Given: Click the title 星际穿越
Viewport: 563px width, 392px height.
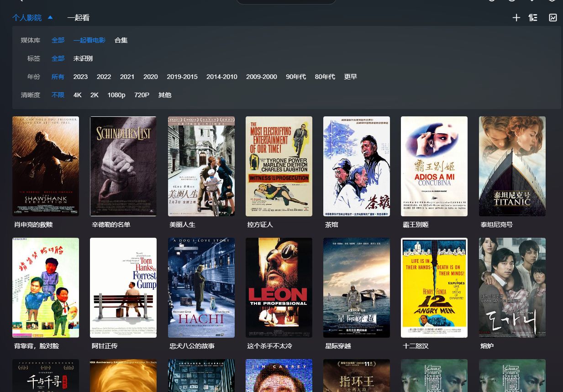Looking at the screenshot, I should [x=338, y=346].
